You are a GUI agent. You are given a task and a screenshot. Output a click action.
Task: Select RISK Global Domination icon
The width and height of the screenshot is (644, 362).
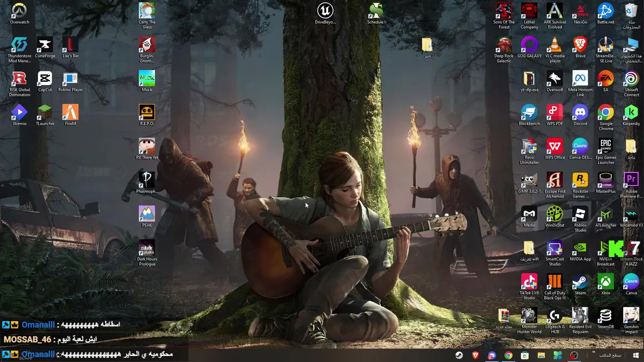[20, 83]
